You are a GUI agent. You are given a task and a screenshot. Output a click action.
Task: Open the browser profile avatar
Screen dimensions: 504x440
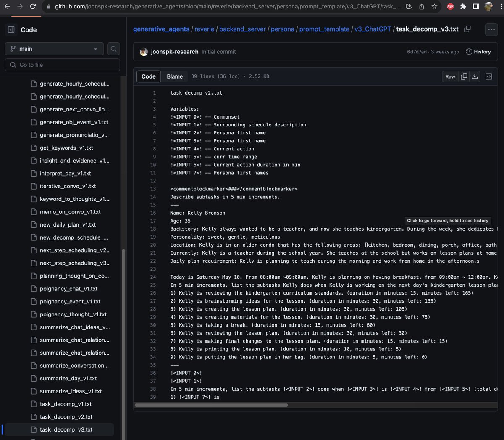pyautogui.click(x=488, y=7)
